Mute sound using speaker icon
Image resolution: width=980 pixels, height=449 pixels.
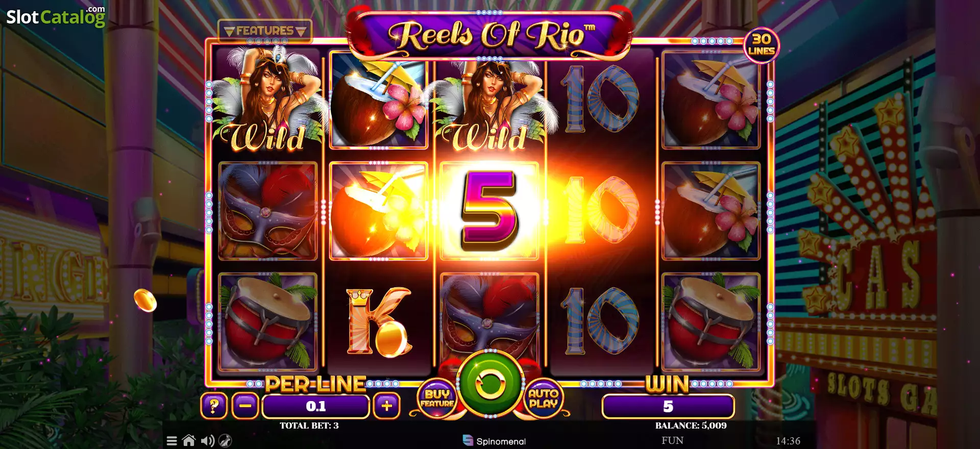pyautogui.click(x=207, y=441)
